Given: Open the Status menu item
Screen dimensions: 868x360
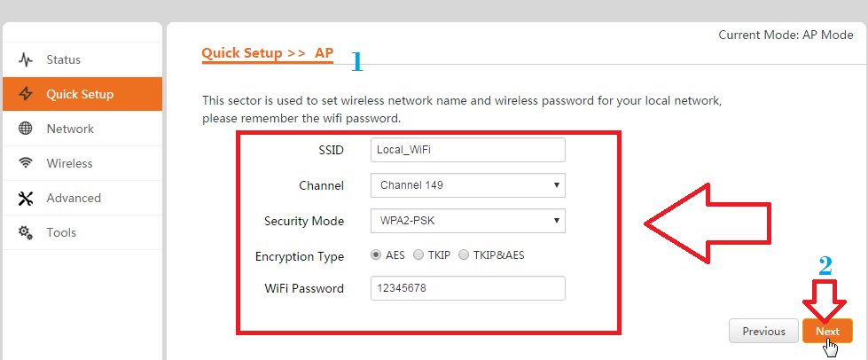Looking at the screenshot, I should [x=64, y=60].
